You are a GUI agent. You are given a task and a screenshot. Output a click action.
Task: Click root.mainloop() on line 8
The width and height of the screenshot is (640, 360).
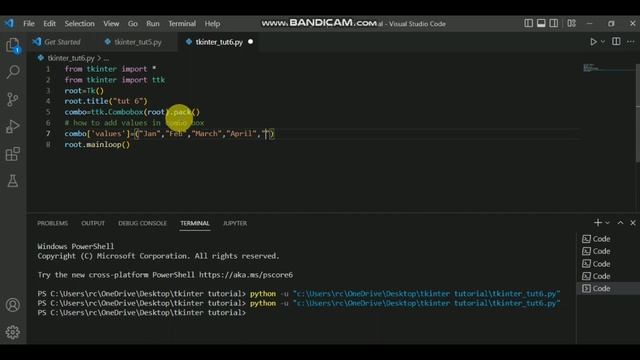pyautogui.click(x=97, y=144)
